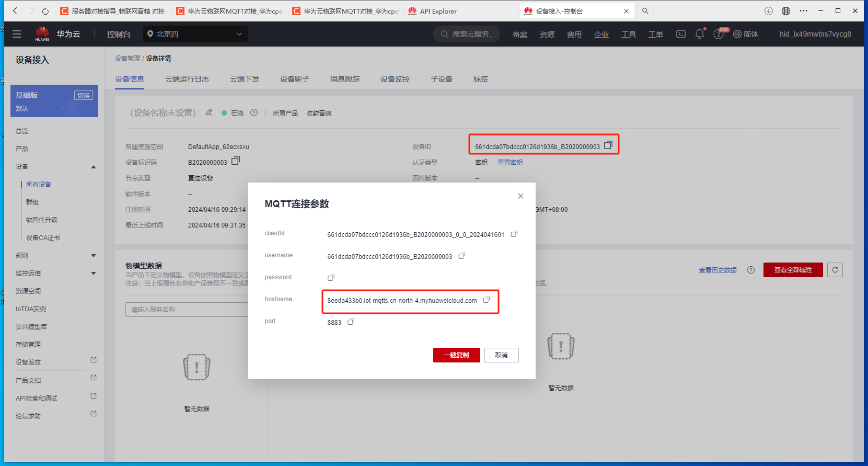The image size is (868, 466).
Task: Click 切换 on the 基础版 instance card
Action: click(x=84, y=95)
